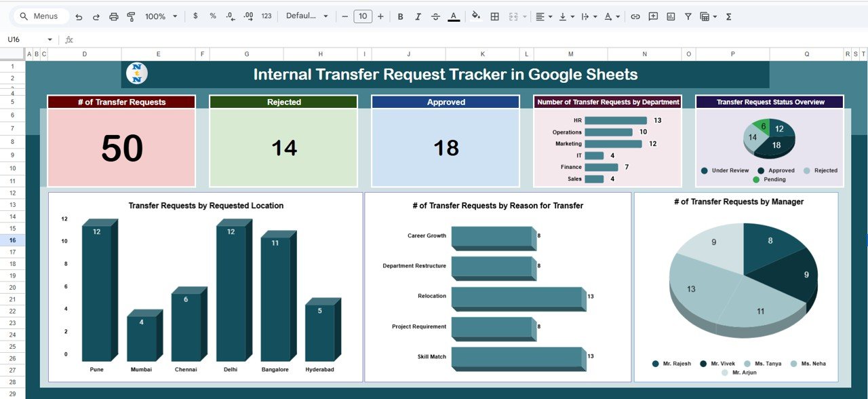Expand the horizontal align dropdown

543,16
